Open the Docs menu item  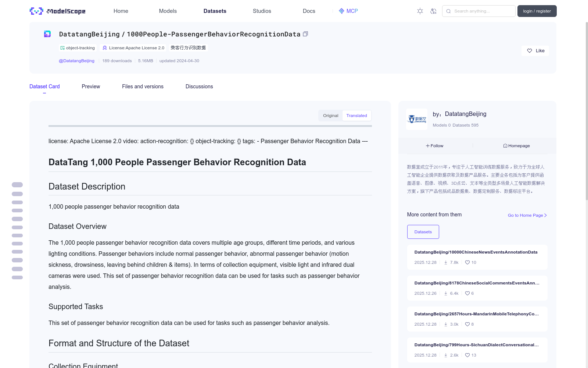point(309,11)
